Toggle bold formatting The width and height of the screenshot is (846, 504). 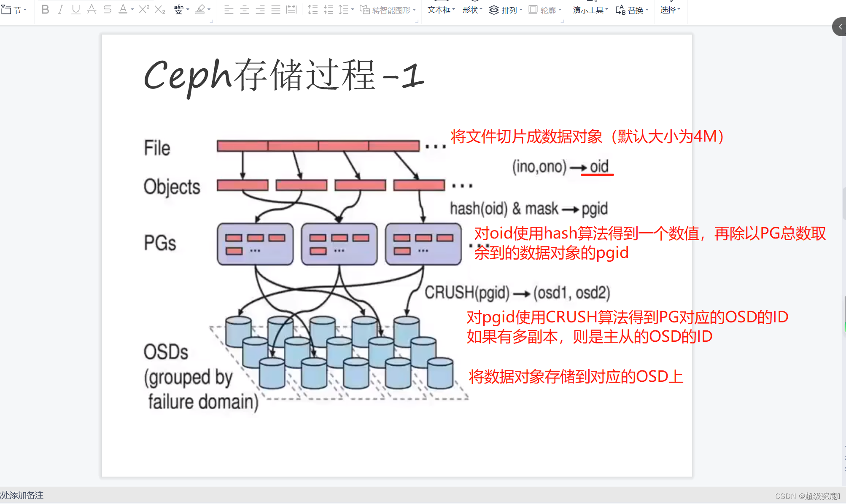click(45, 9)
